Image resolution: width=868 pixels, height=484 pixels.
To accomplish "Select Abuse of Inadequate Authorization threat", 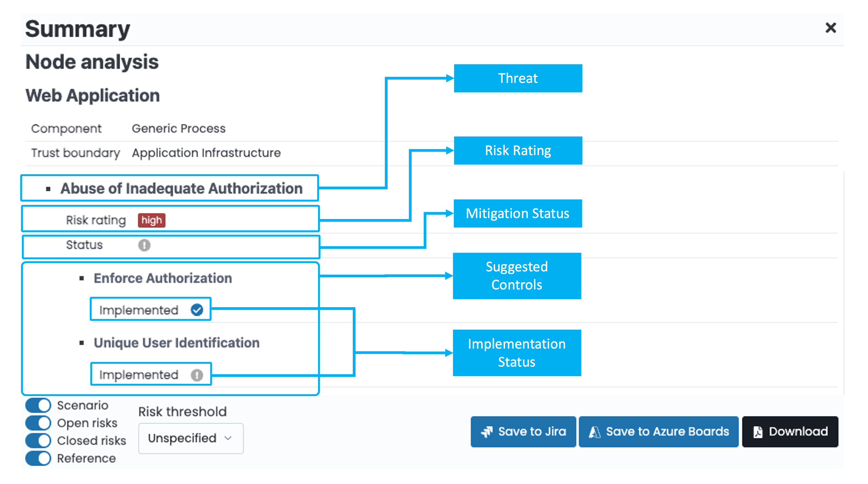I will coord(181,188).
